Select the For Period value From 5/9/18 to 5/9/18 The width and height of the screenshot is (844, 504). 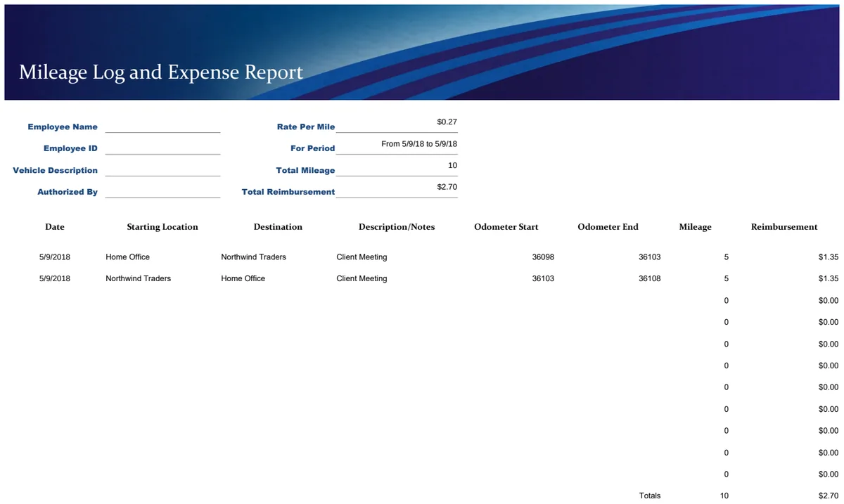coord(419,143)
